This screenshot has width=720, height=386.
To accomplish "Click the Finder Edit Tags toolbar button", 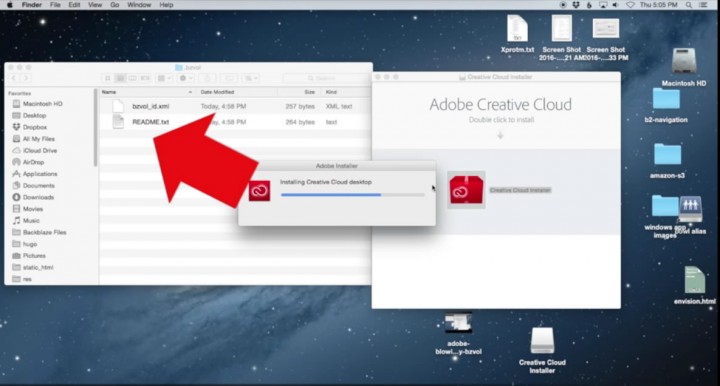I will [x=229, y=78].
